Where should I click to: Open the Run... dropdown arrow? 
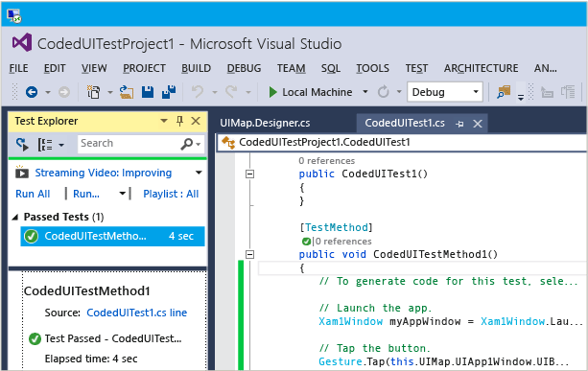click(122, 194)
